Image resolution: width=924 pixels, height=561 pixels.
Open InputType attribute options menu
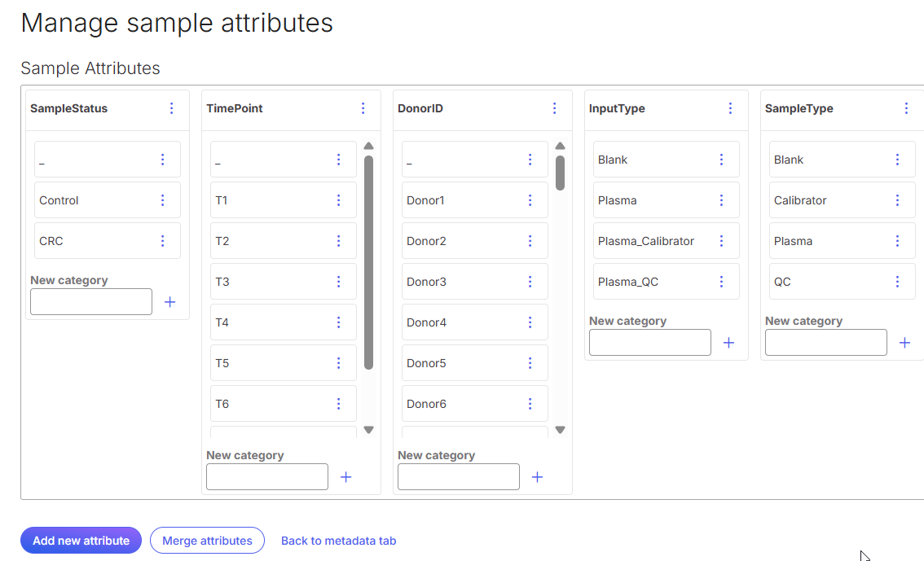[x=730, y=108]
